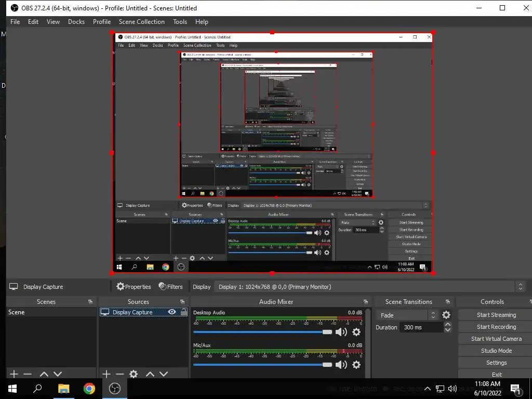
Task: Open the Fade transition dropdown
Action: 407,315
